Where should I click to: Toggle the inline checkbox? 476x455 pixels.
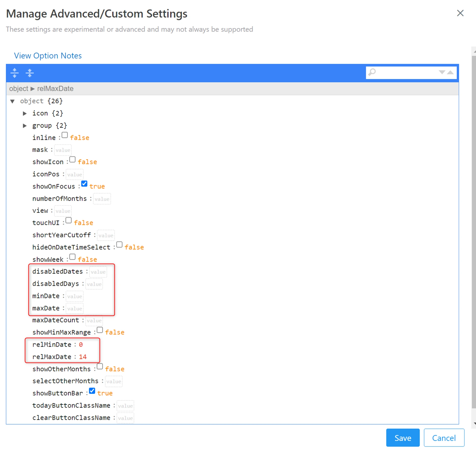[x=65, y=135]
